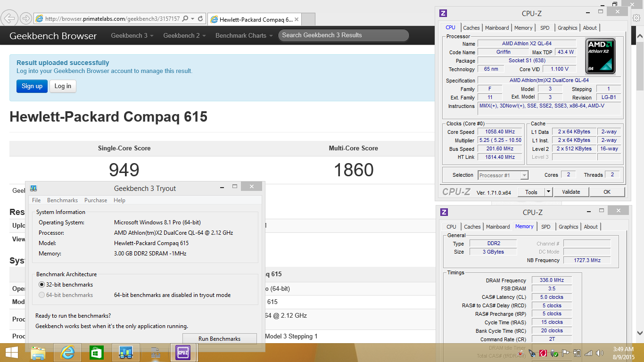Viewport: 644px width, 362px height.
Task: Switch to Caches tab in top CPU-Z
Action: pyautogui.click(x=471, y=28)
